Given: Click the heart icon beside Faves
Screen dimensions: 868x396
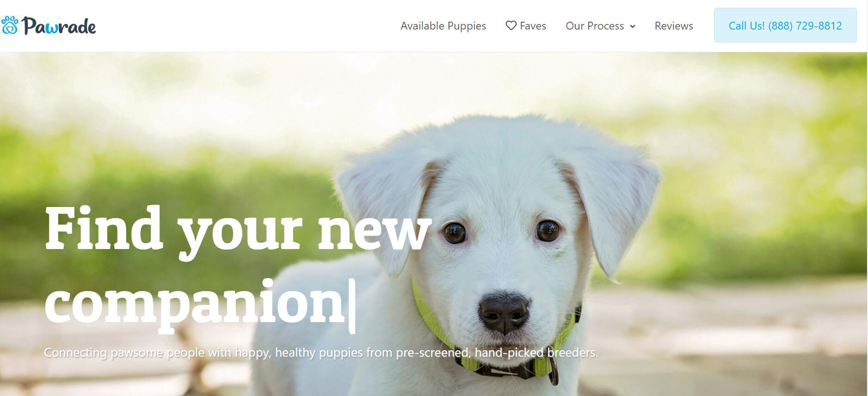Looking at the screenshot, I should (511, 25).
